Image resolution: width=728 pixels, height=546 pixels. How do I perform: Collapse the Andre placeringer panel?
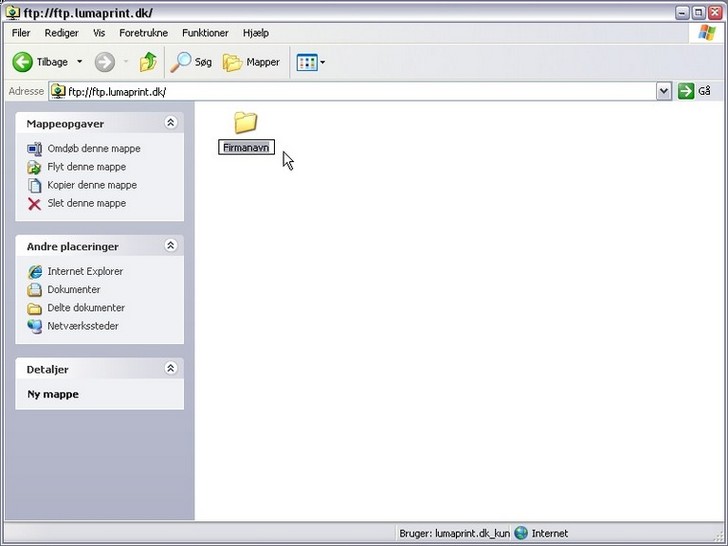coord(170,245)
